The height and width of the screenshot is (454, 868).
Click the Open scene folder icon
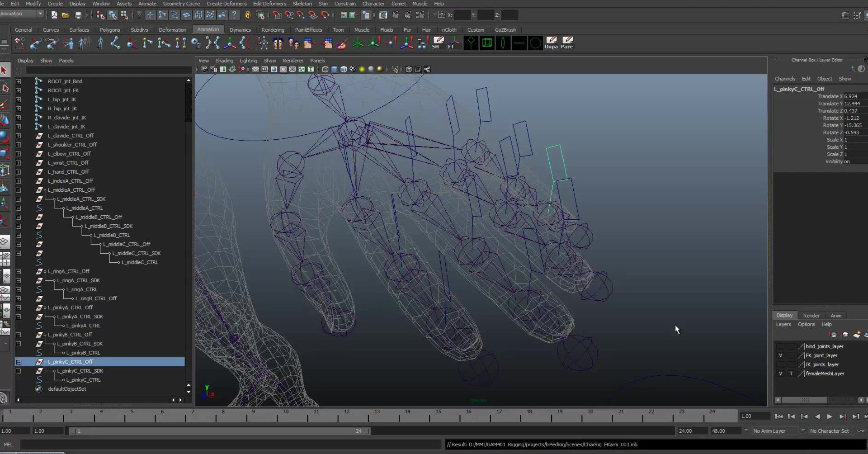click(x=66, y=15)
